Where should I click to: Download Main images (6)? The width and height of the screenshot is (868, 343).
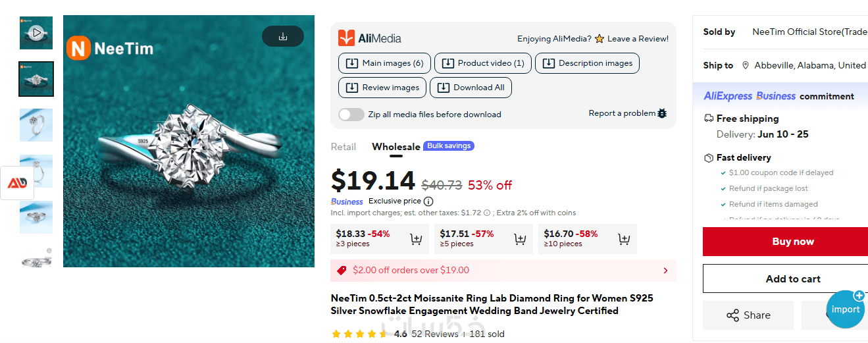click(385, 63)
